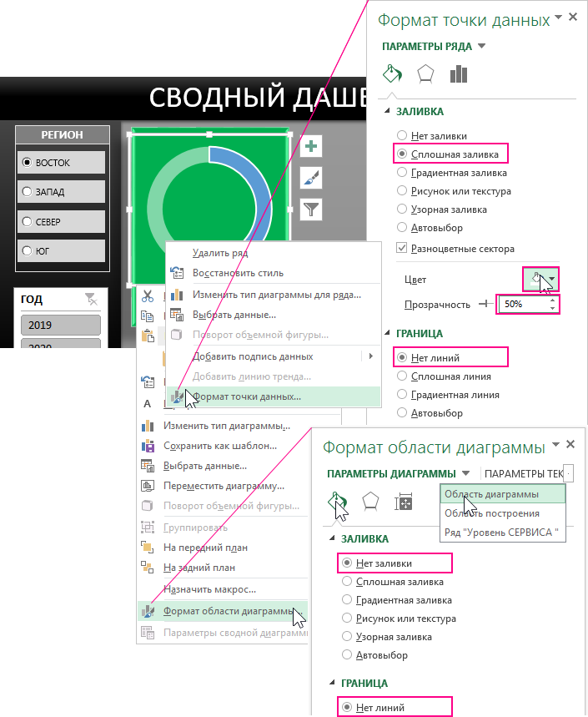
Task: Select Ряд "Уровень СЕРВИСА" from list
Action: [503, 533]
